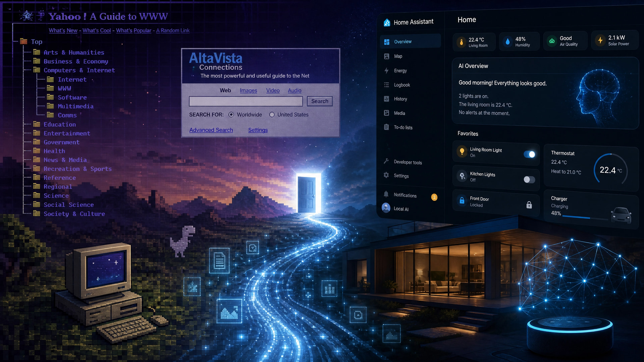644x362 pixels.
Task: Click the Top folder icon in Yahoo tree
Action: tap(23, 41)
